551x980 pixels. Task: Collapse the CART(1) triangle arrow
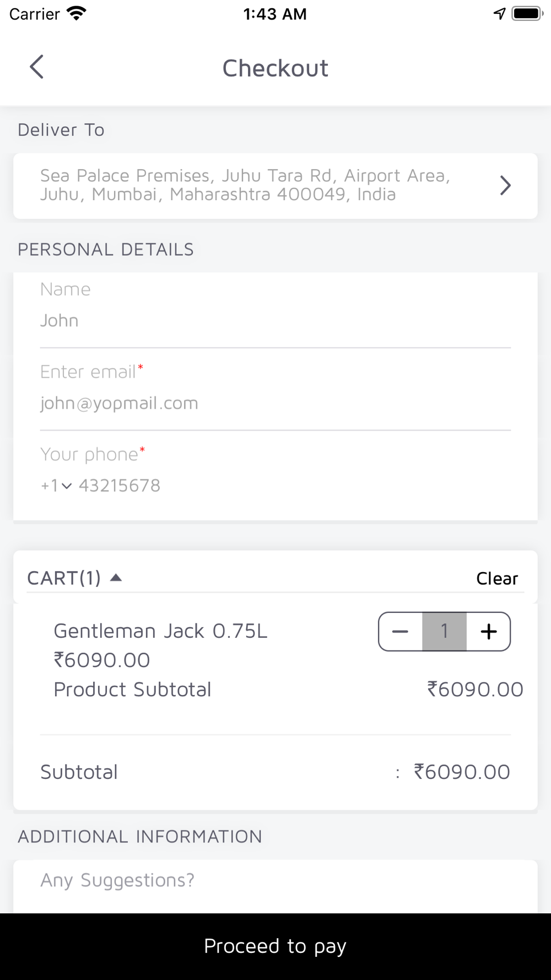[116, 578]
